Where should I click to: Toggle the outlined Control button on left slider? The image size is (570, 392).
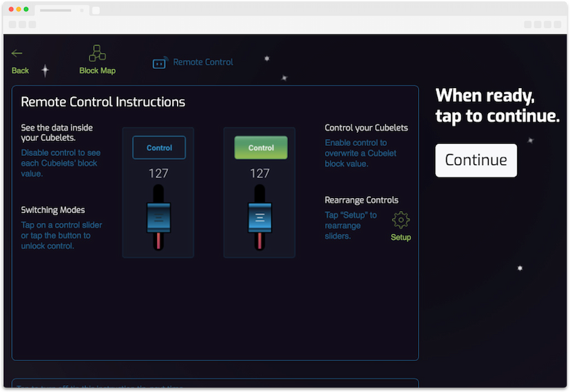159,148
